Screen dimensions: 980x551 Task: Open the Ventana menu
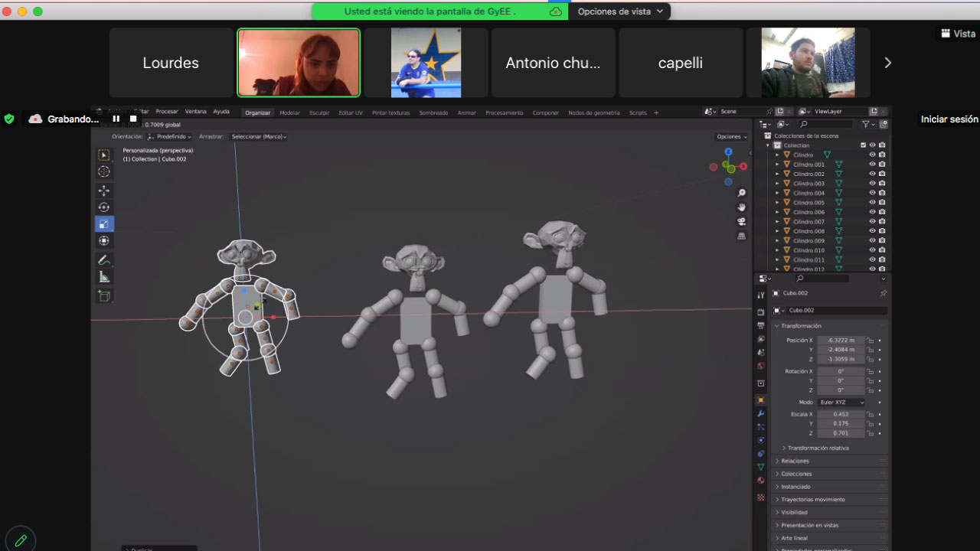(195, 112)
